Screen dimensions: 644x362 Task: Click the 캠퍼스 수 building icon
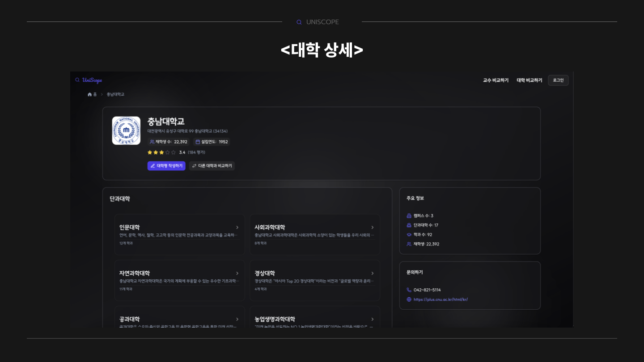coord(409,216)
